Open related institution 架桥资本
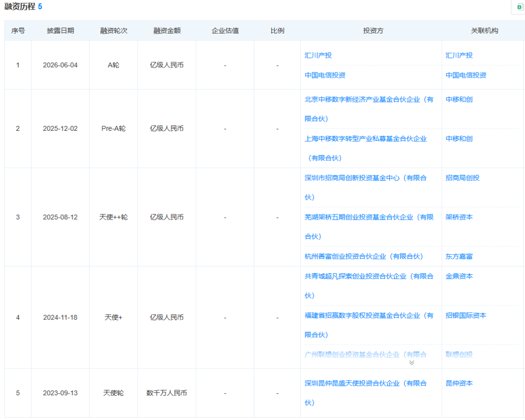The height and width of the screenshot is (420, 525). click(x=459, y=217)
